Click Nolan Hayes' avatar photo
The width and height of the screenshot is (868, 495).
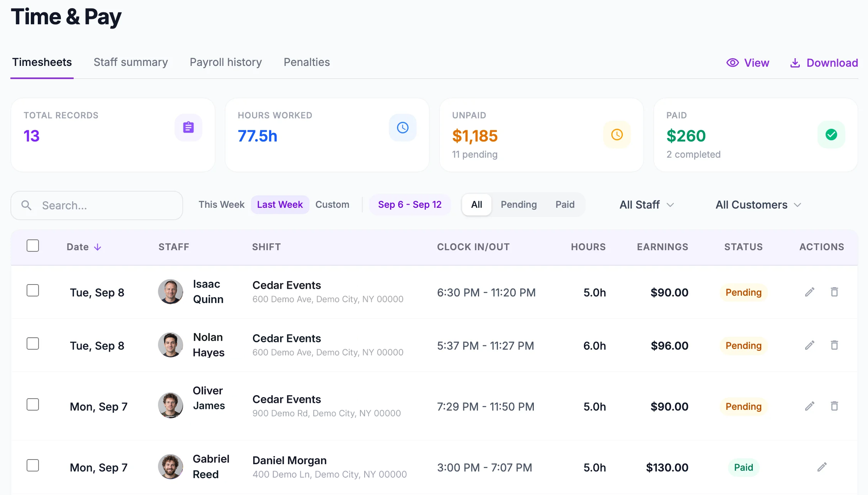tap(170, 345)
